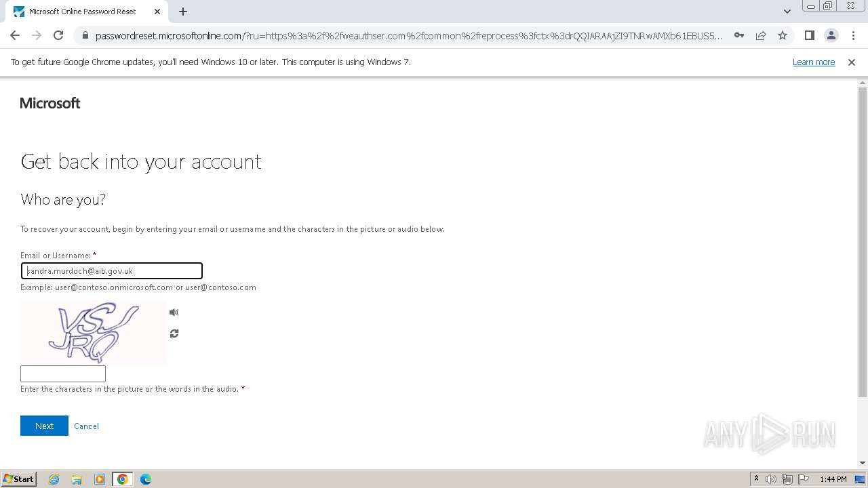Click the 'Who are you?' heading
Screen dimensions: 868x488
[x=63, y=199]
